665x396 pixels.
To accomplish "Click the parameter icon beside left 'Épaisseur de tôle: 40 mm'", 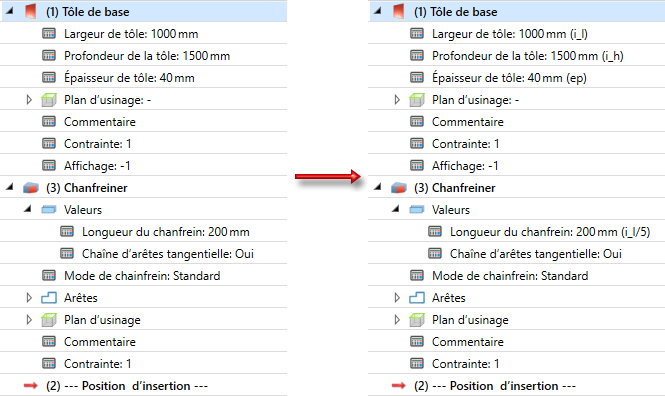I will point(49,78).
